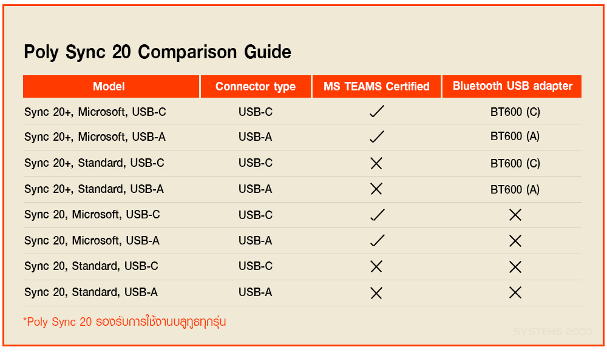Click the SYSTEMS 2000 watermark

[552, 332]
